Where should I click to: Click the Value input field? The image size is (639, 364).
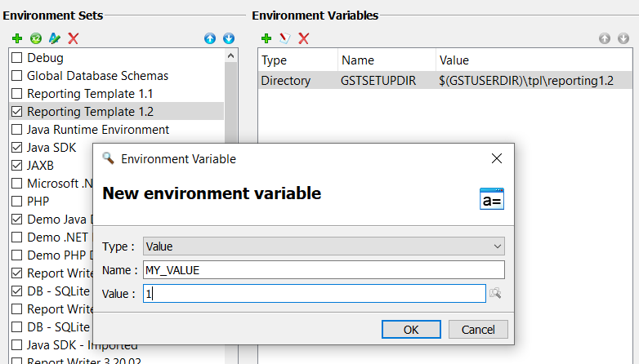point(315,294)
